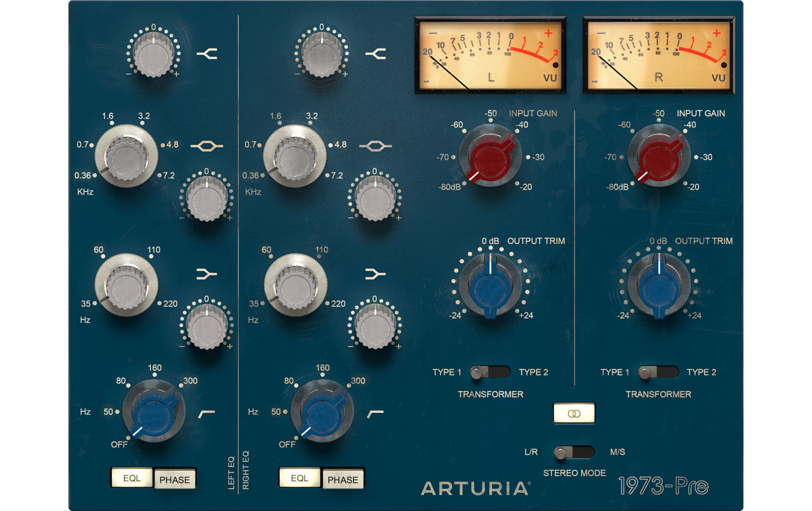Viewport: 812px width, 511px height.
Task: Switch left channel transformer type switch
Action: (x=490, y=372)
